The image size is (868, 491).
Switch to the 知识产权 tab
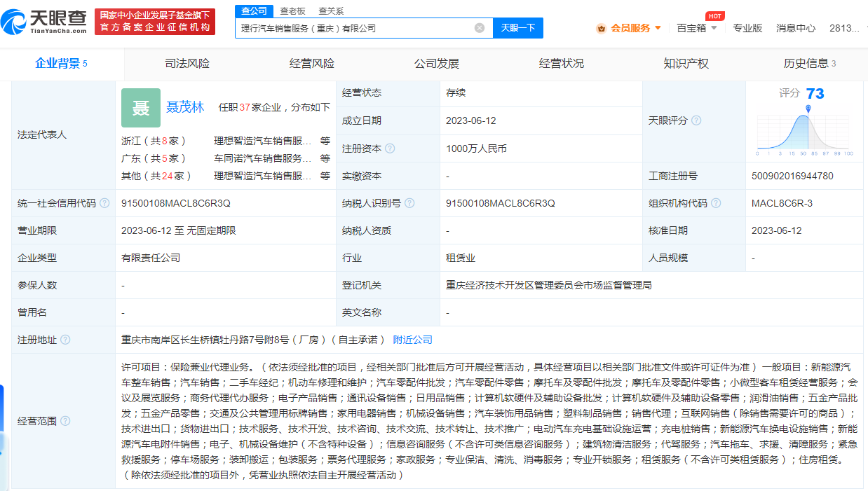[x=686, y=64]
